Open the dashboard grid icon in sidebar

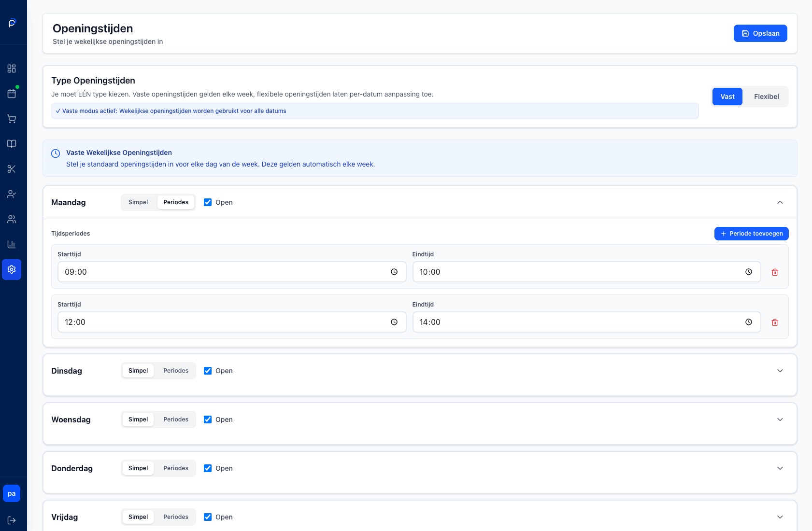coord(12,69)
